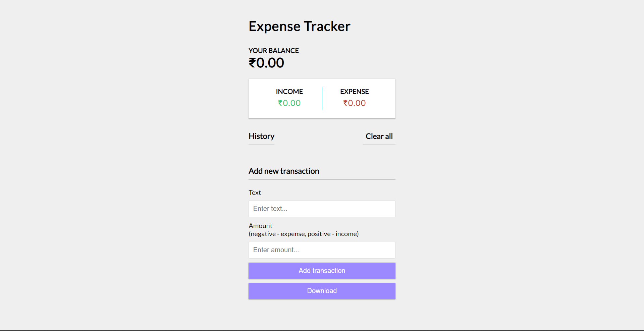
Task: Click the Clear all button
Action: 379,136
